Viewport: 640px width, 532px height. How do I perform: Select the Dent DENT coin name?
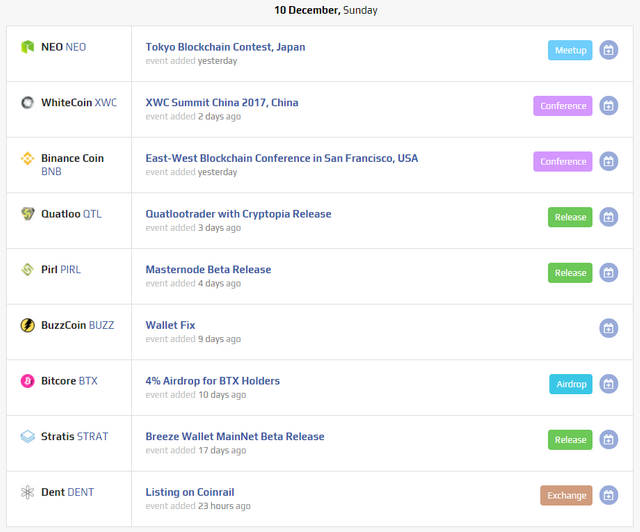(x=67, y=492)
